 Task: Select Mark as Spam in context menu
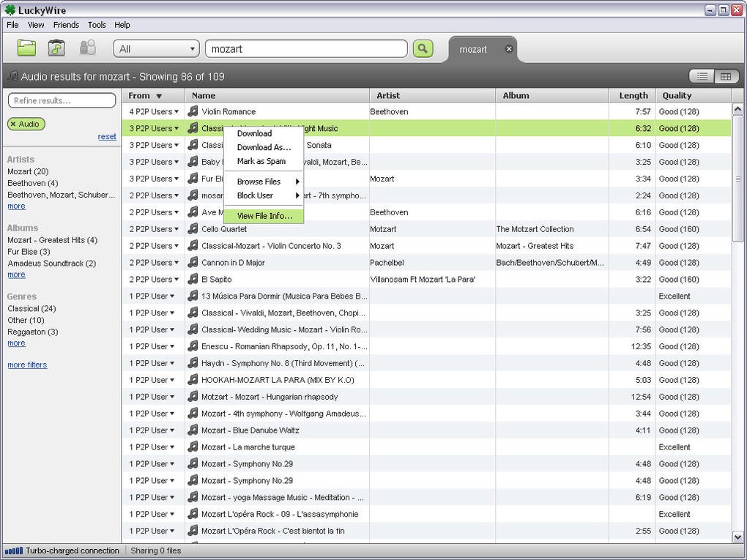pos(264,161)
